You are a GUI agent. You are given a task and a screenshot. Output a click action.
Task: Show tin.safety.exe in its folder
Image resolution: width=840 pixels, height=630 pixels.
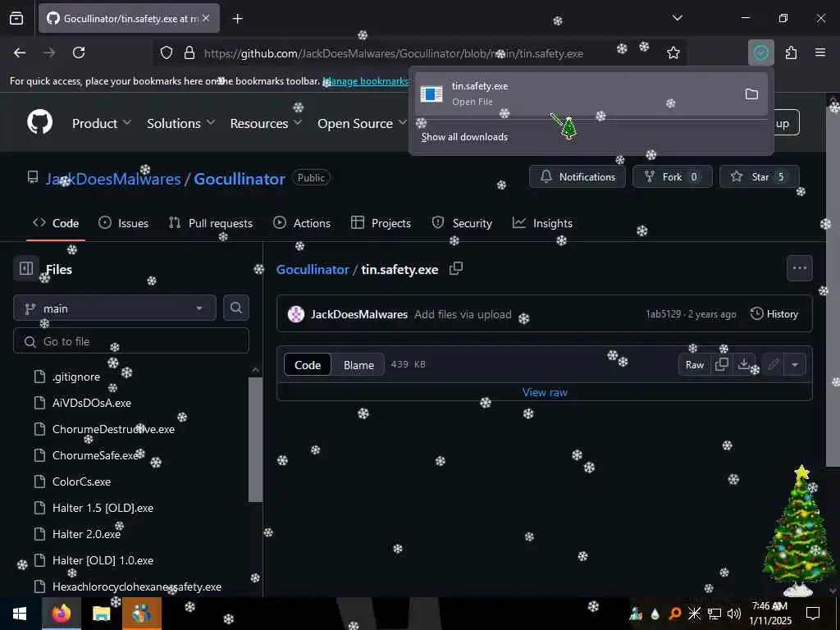coord(751,94)
